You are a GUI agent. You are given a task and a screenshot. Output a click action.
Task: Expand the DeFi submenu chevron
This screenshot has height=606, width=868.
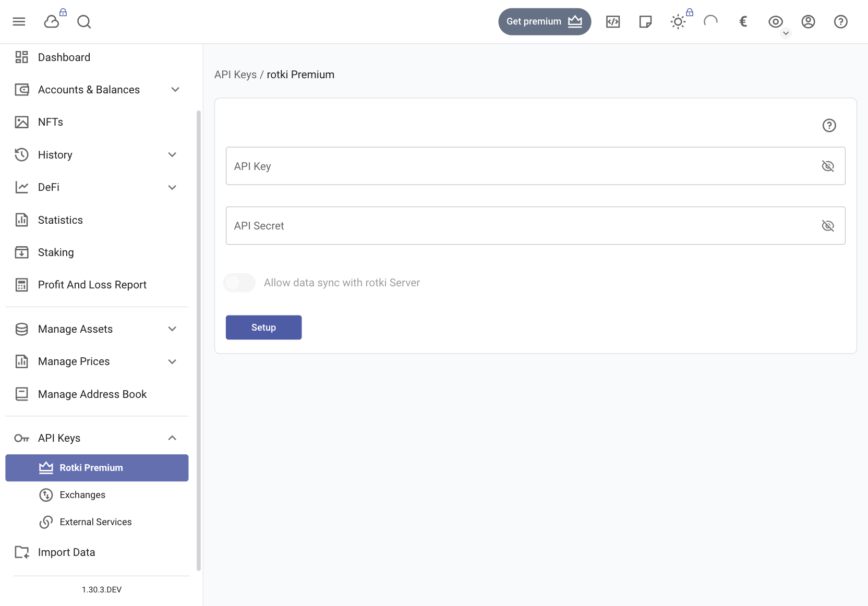tap(172, 187)
